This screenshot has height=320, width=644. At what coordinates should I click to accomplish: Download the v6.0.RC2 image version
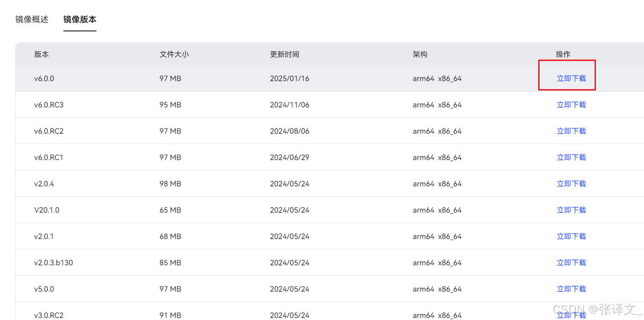pos(571,131)
